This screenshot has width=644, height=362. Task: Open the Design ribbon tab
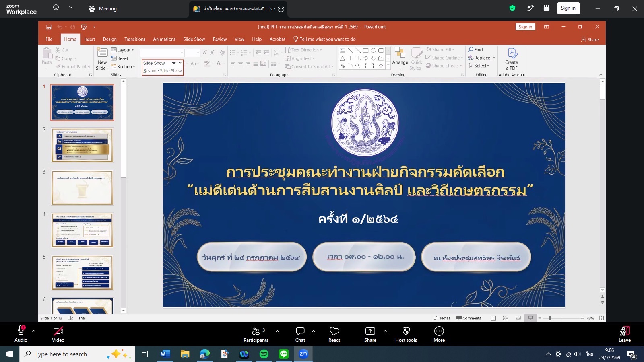point(109,39)
